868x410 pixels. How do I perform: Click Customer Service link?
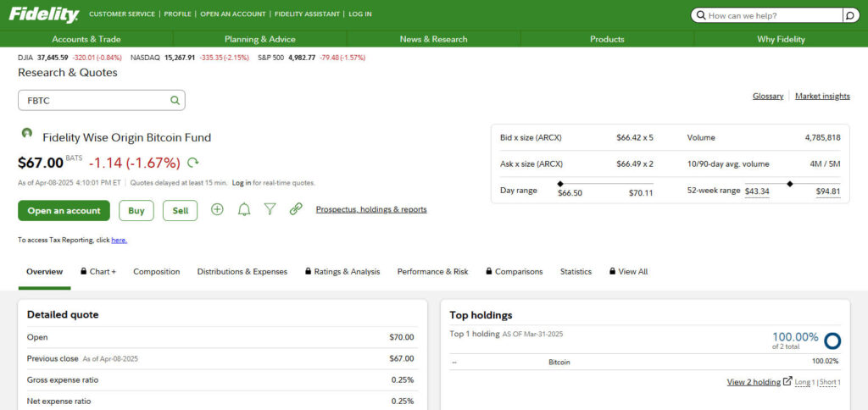[122, 14]
